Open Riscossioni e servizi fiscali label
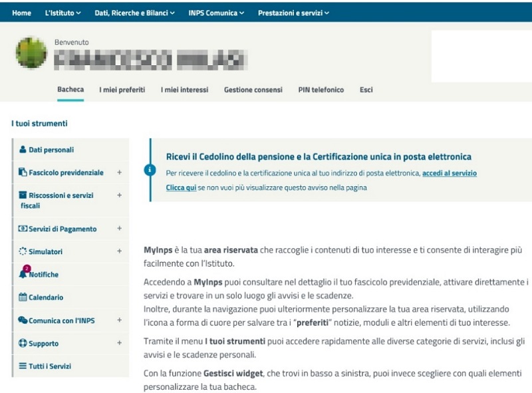Image resolution: width=532 pixels, height=393 pixels. click(57, 200)
